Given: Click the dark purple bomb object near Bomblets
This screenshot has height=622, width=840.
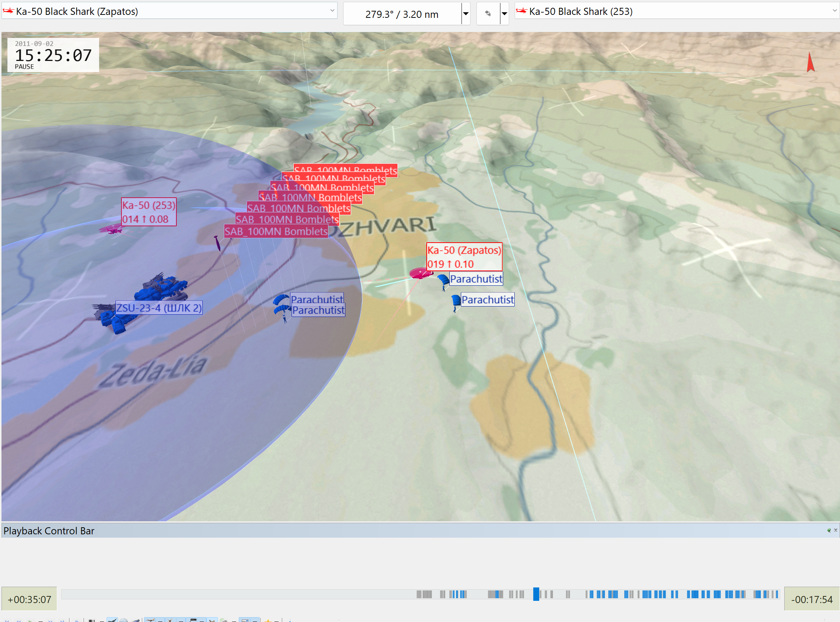Looking at the screenshot, I should (x=217, y=243).
